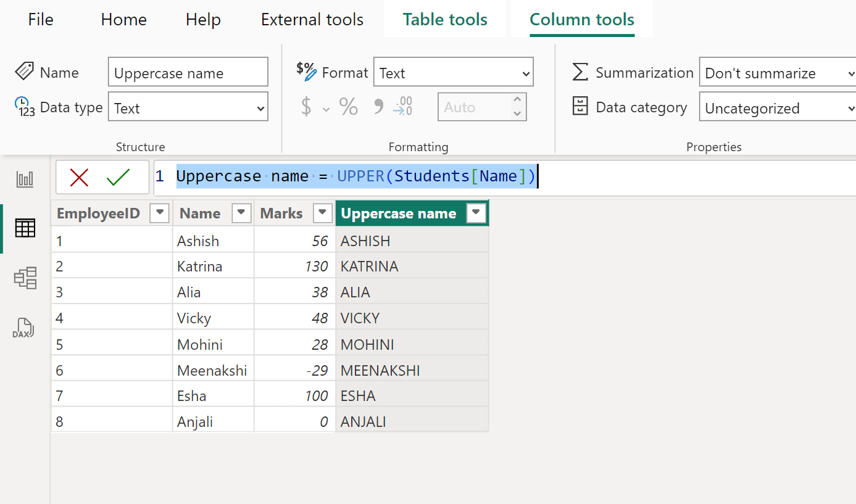Switch to Report view in the sidebar
Screen dimensions: 856x504
coord(25,178)
